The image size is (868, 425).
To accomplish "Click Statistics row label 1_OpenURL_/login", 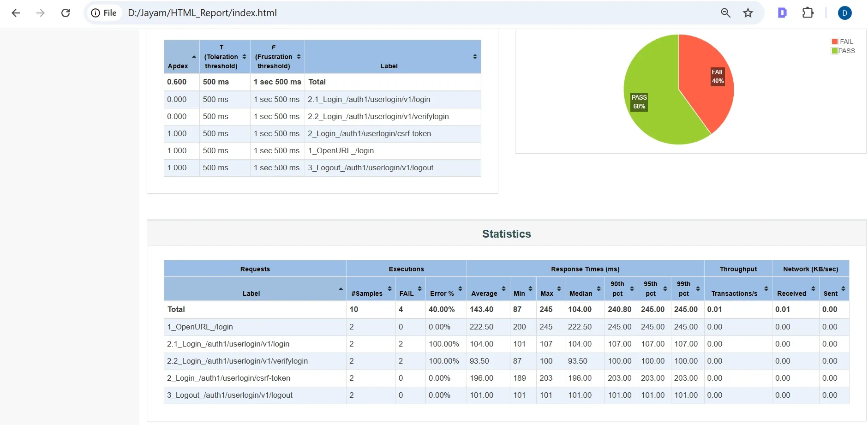I will click(200, 327).
